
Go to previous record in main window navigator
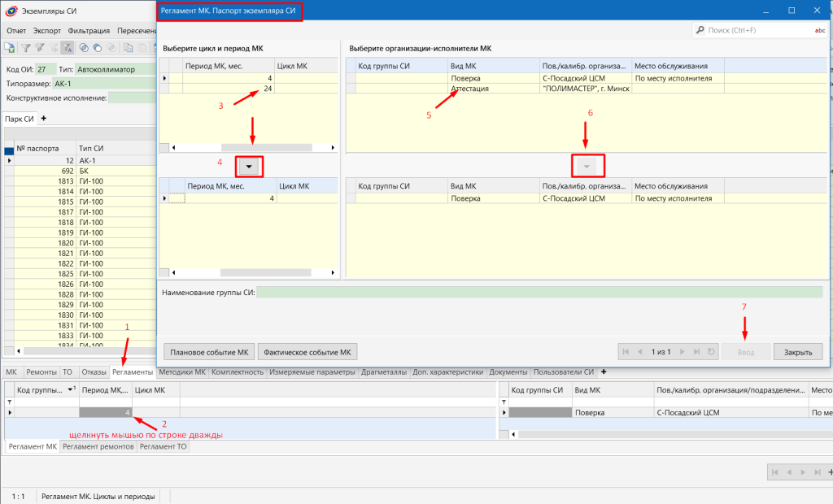(789, 472)
